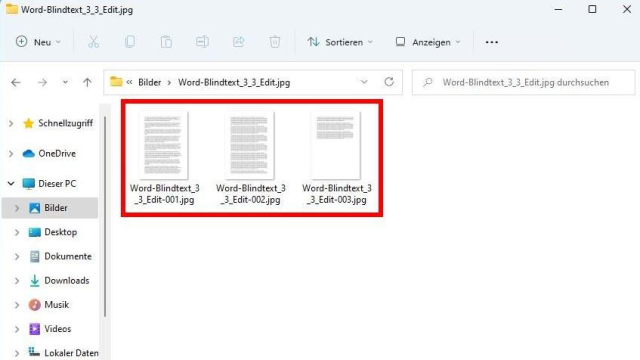Click file name Word-Blindtext_3_3_Edit-002.jpg label
The height and width of the screenshot is (360, 640).
pos(251,194)
